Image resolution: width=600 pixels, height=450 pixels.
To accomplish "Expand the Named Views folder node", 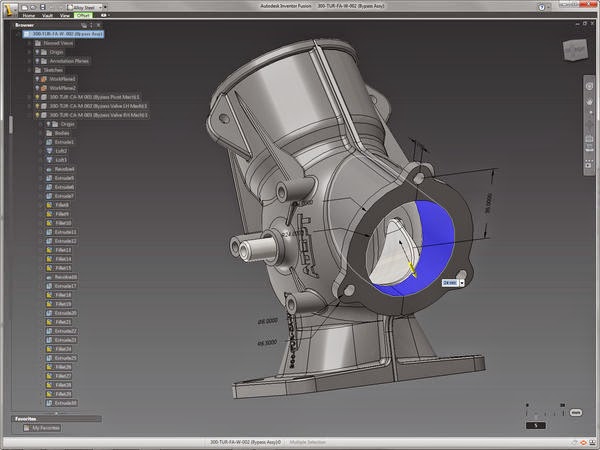I will 29,43.
